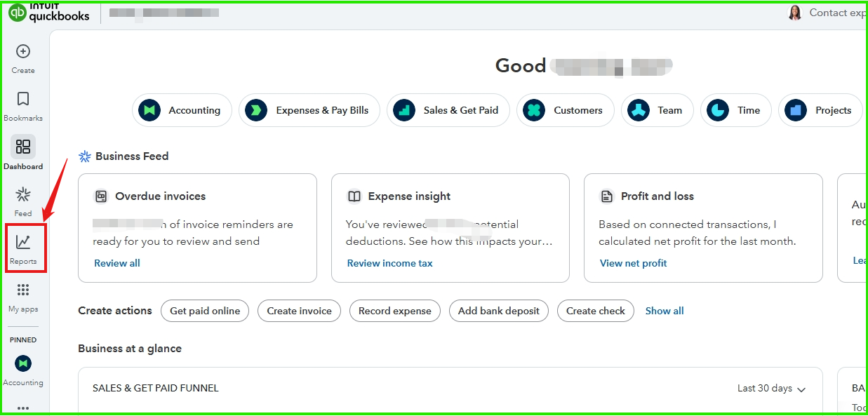Click Show all create actions link
The image size is (868, 416).
click(665, 311)
